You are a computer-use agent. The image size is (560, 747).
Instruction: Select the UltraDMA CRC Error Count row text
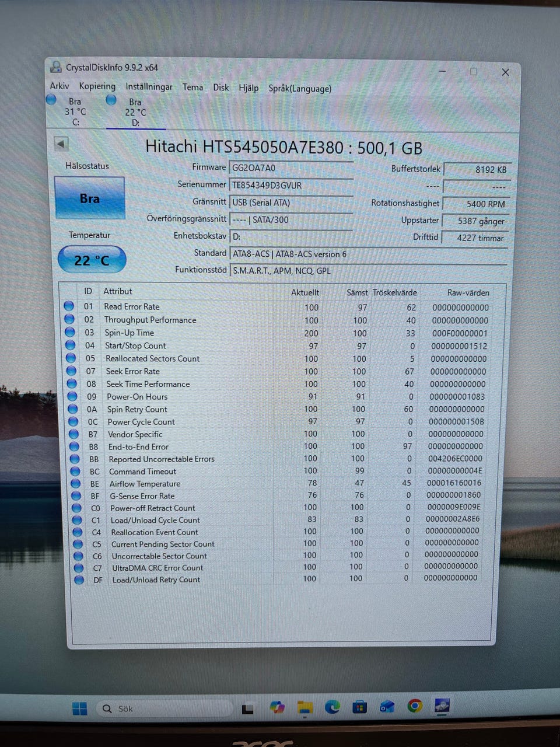[157, 568]
